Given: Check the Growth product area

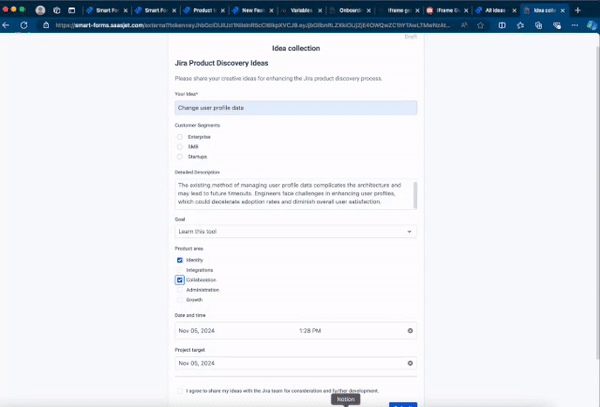Looking at the screenshot, I should (x=179, y=300).
